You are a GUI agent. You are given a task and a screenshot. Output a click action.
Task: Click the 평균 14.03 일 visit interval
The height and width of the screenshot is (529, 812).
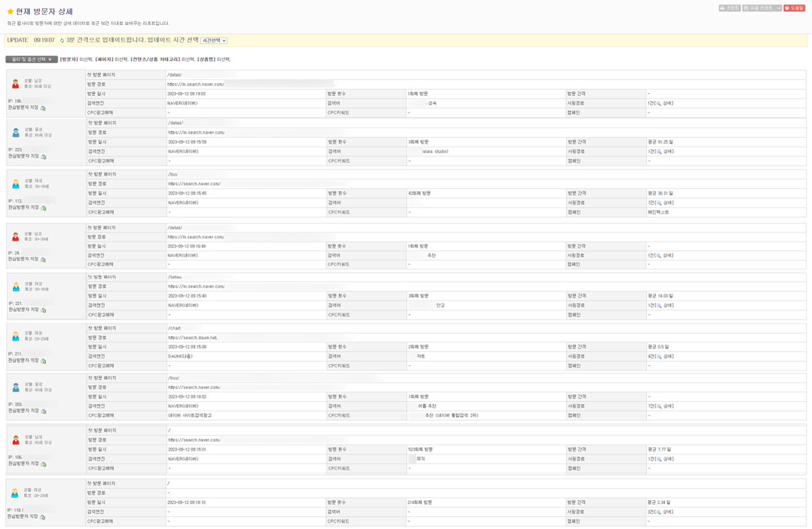[660, 296]
